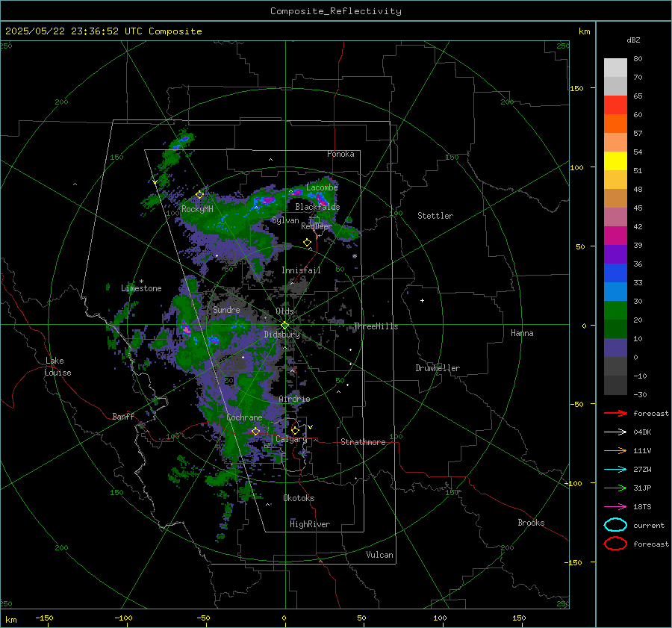
Task: Click yellow diamond at radar center
Action: (285, 325)
